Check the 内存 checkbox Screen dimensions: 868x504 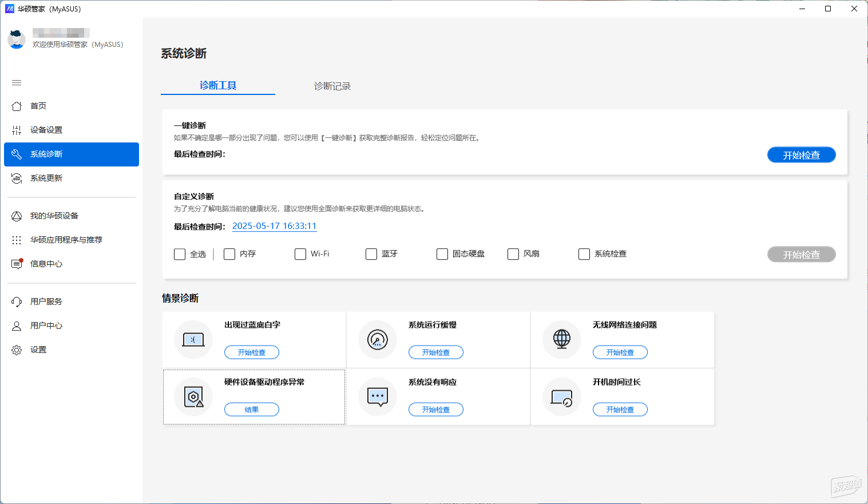click(x=229, y=254)
